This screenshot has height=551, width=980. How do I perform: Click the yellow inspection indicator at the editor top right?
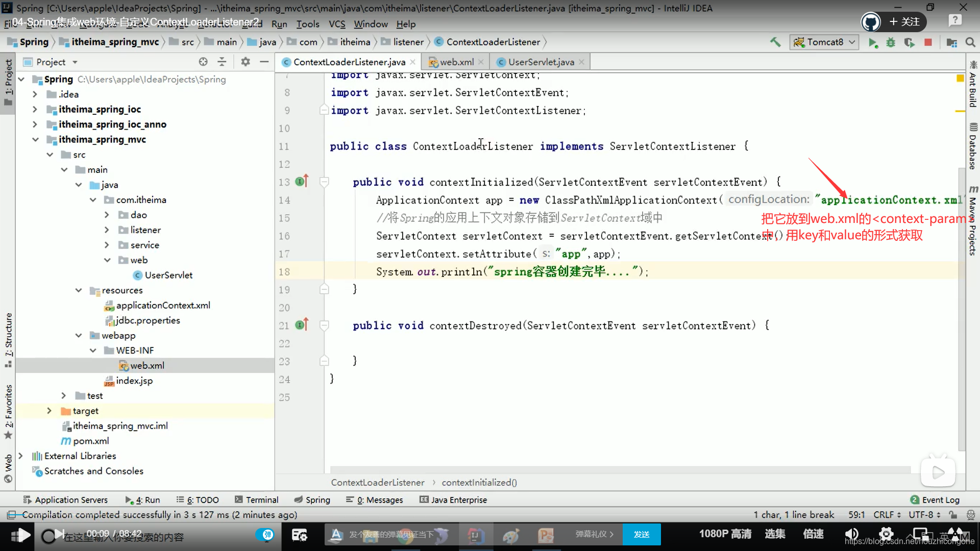(960, 79)
